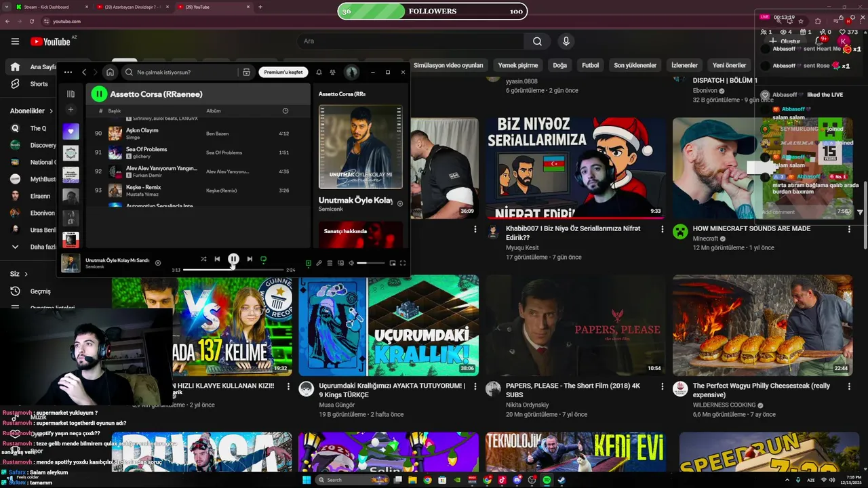Click the Oluştur create button
The width and height of the screenshot is (868, 488).
pos(785,41)
